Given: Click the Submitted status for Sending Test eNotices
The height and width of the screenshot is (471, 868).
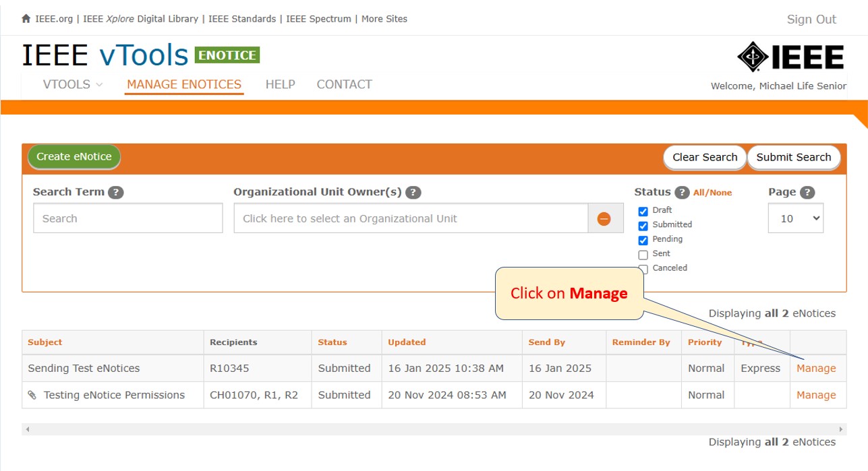Looking at the screenshot, I should click(344, 369).
